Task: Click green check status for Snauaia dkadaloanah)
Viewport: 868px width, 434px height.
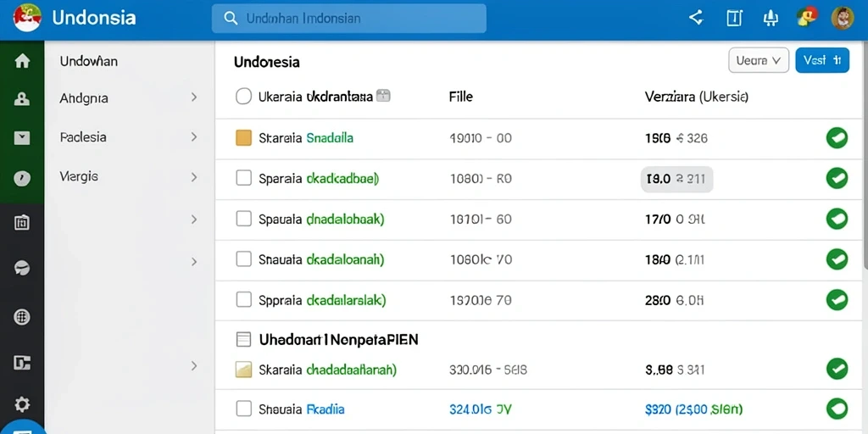Action: pyautogui.click(x=837, y=259)
